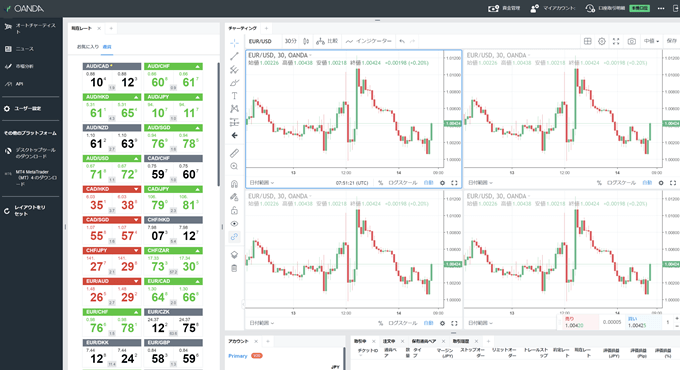Open the 注文中 orders tab
The image size is (680, 370).
pyautogui.click(x=389, y=341)
